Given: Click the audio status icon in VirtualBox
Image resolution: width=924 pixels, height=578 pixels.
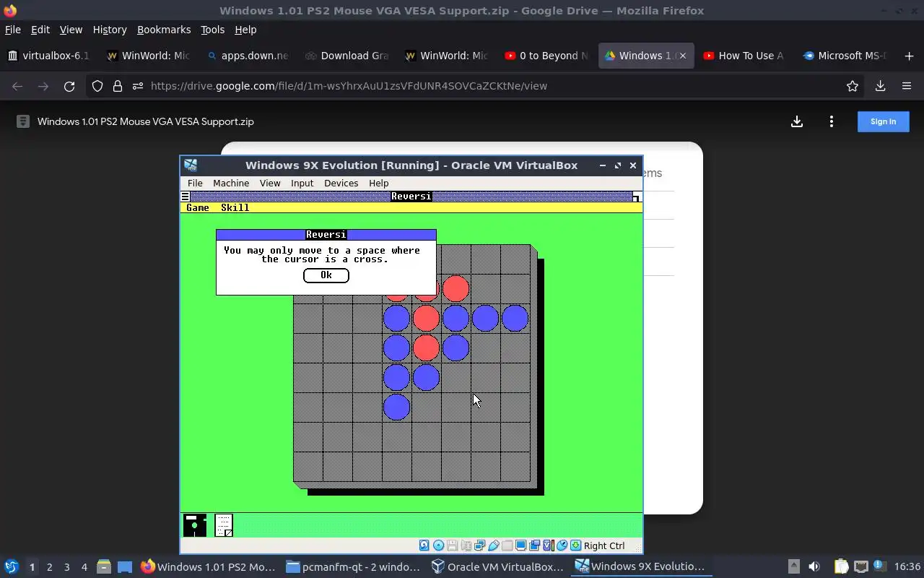Looking at the screenshot, I should pos(466,545).
